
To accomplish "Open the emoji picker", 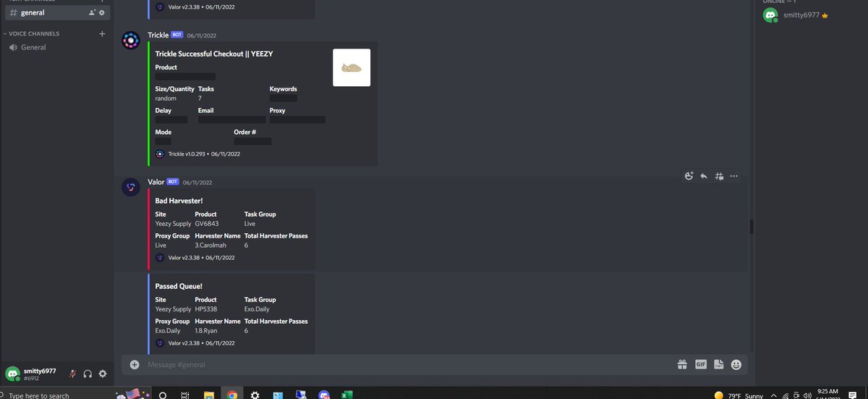I will 736,365.
